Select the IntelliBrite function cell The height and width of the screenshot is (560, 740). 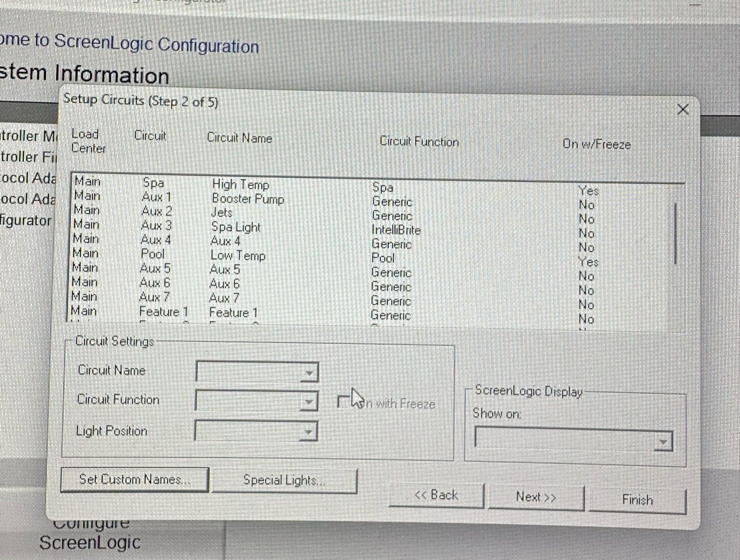[x=396, y=230]
